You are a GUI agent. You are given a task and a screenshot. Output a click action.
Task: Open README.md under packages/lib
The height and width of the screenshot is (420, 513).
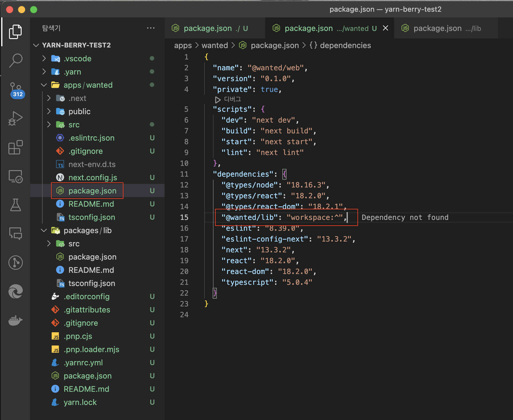pyautogui.click(x=97, y=270)
